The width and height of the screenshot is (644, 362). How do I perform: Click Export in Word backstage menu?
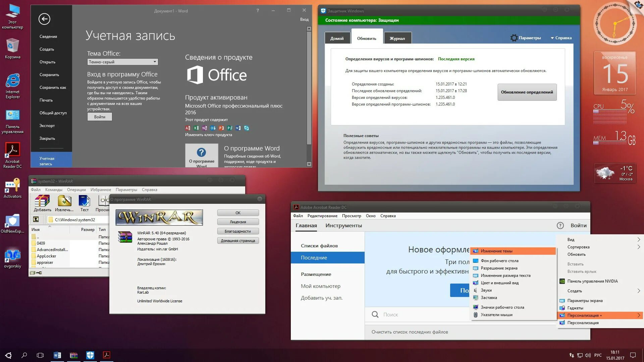pyautogui.click(x=47, y=126)
